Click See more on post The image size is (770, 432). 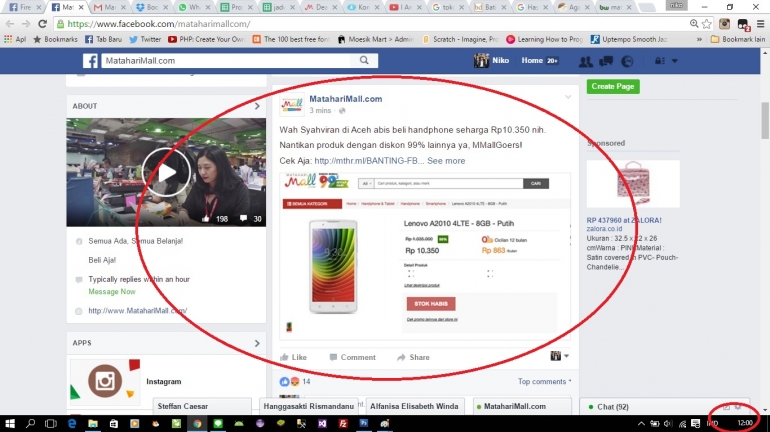coord(446,161)
